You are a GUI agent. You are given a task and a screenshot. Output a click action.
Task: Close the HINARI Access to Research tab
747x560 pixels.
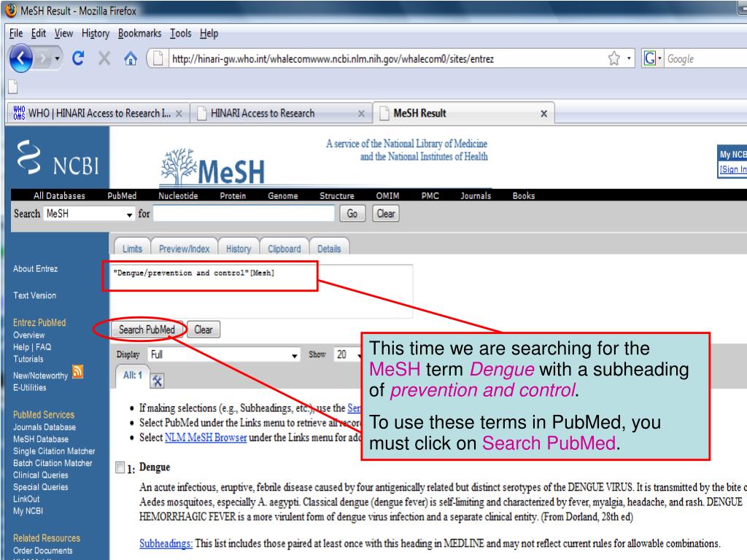tap(361, 113)
